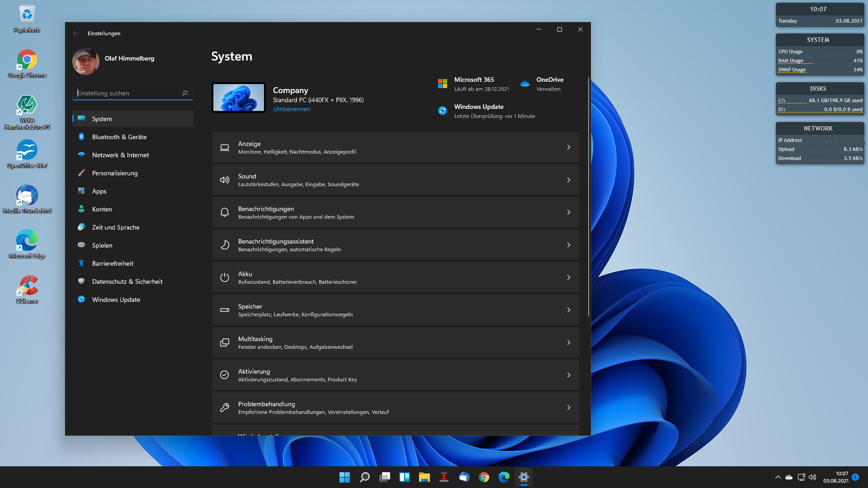Open Bluetooth & Geräte settings
This screenshot has height=488, width=868.
pyautogui.click(x=133, y=137)
